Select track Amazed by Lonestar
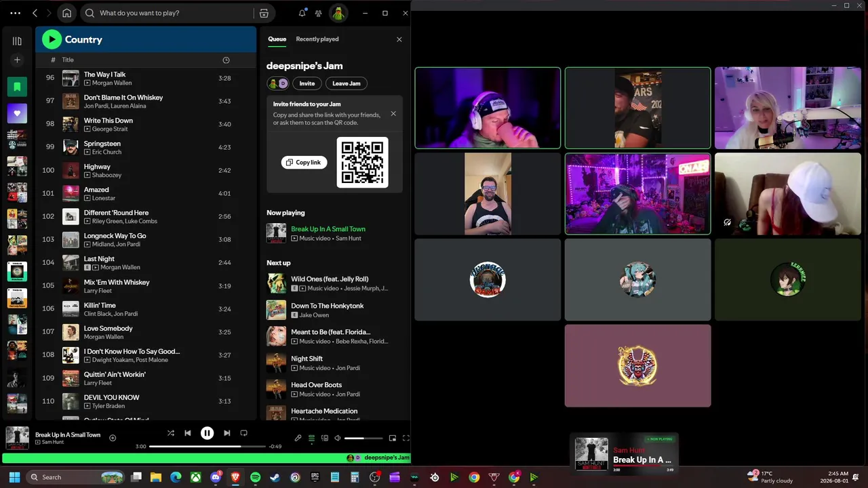Viewport: 868px width, 488px height. pos(146,193)
